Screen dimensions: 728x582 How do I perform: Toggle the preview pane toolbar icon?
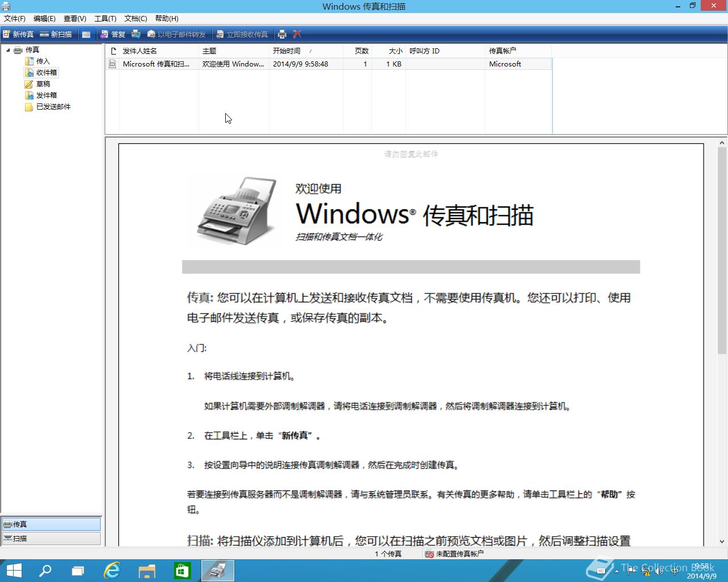(x=86, y=34)
